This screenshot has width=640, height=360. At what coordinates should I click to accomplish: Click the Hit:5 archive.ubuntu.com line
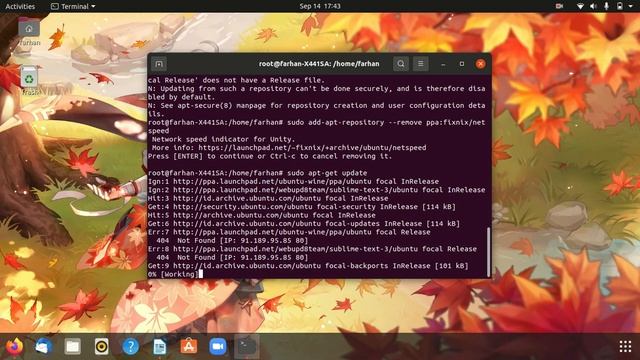[x=262, y=215]
